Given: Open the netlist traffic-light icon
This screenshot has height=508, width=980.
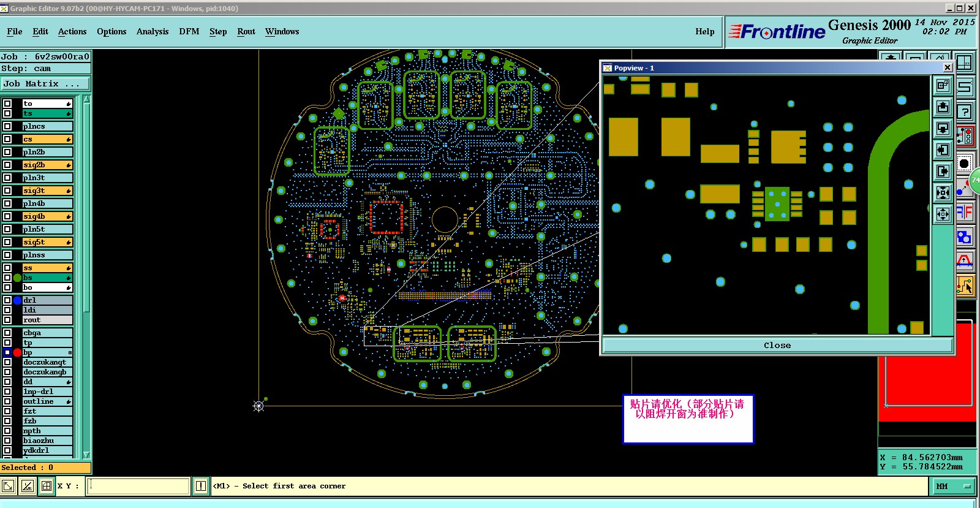Looking at the screenshot, I should [x=964, y=136].
